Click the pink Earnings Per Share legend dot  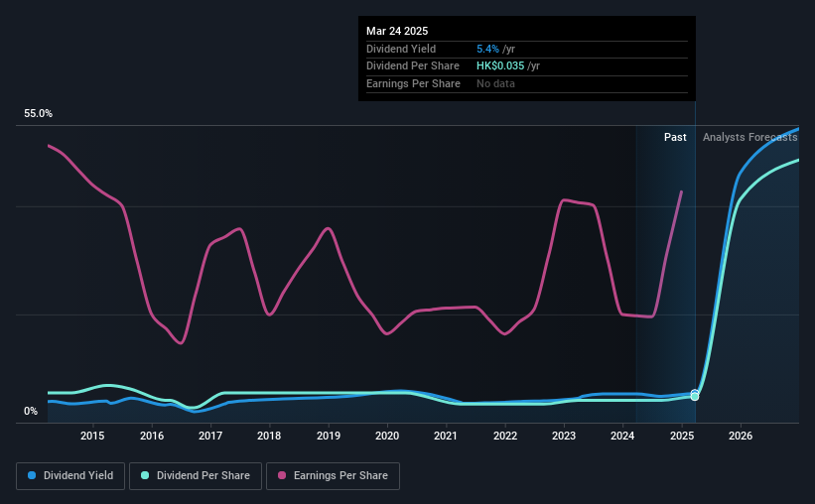[x=282, y=475]
